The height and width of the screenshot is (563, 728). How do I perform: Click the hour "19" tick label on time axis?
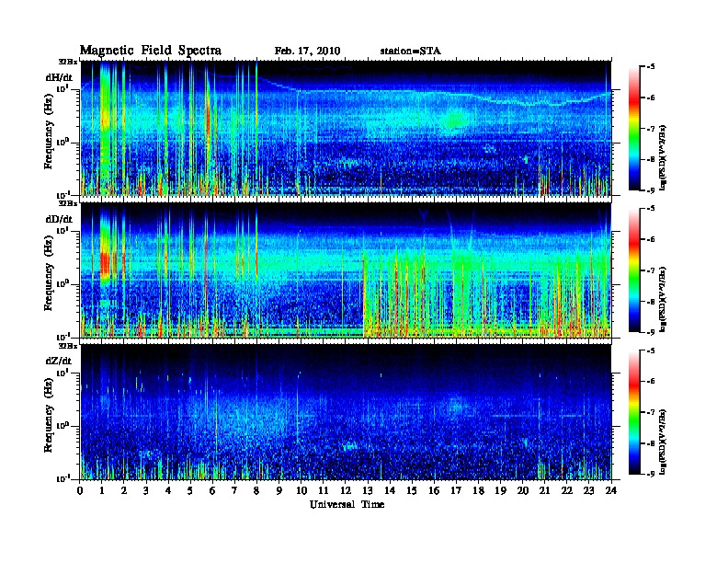(x=500, y=491)
